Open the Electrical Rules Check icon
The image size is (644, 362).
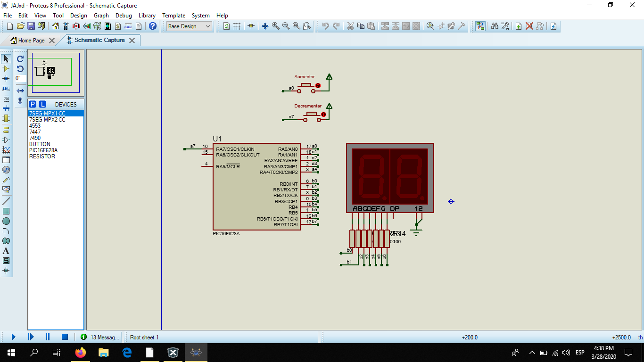click(553, 26)
